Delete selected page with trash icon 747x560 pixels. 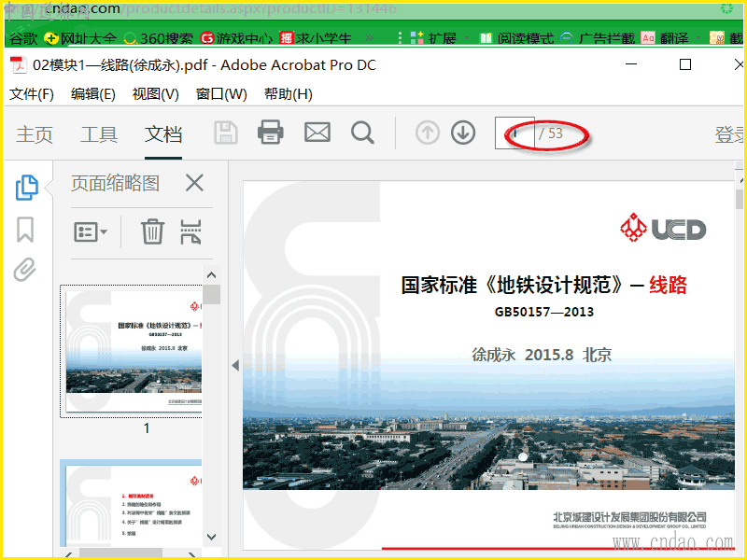152,231
